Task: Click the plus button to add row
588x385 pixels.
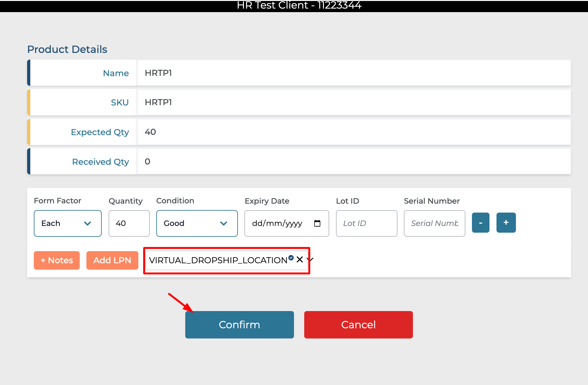Action: coord(506,223)
